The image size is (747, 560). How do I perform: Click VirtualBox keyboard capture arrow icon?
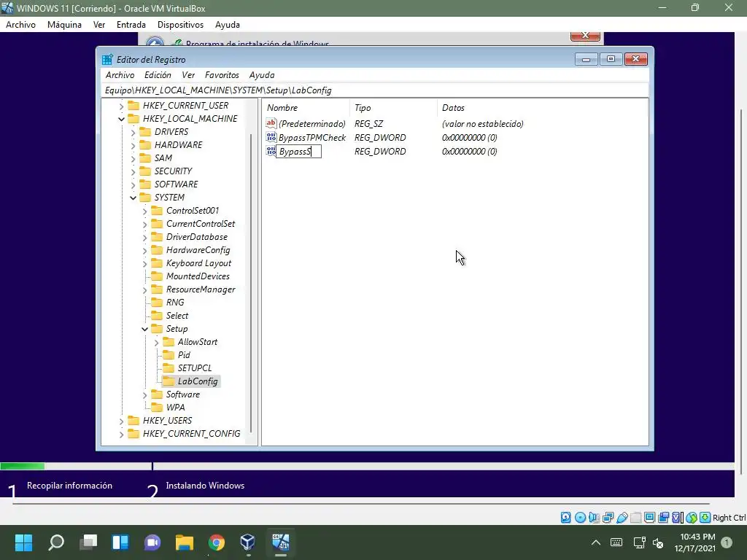[705, 518]
